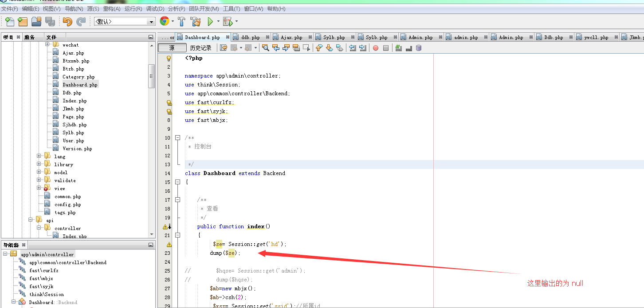Start macro recording with red circle icon
The image size is (644, 308).
pyautogui.click(x=375, y=48)
